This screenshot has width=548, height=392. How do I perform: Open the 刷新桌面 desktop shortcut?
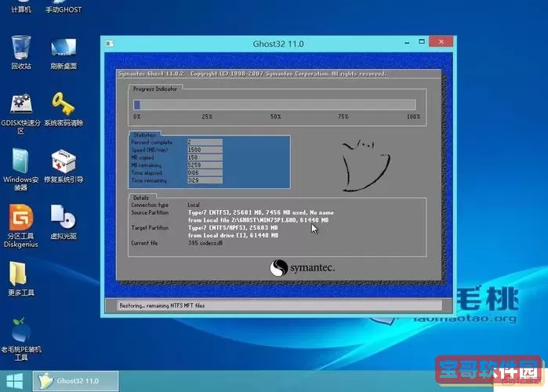pos(64,53)
